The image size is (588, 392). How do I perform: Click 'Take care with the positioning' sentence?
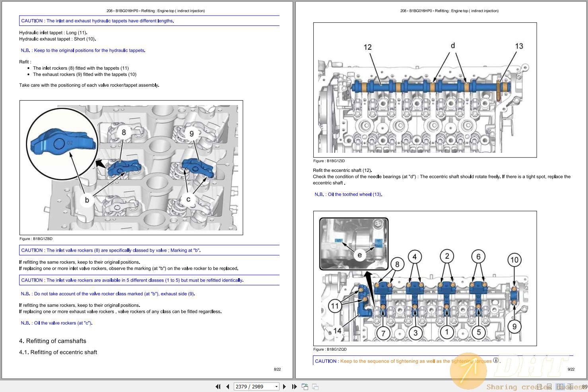pos(89,85)
